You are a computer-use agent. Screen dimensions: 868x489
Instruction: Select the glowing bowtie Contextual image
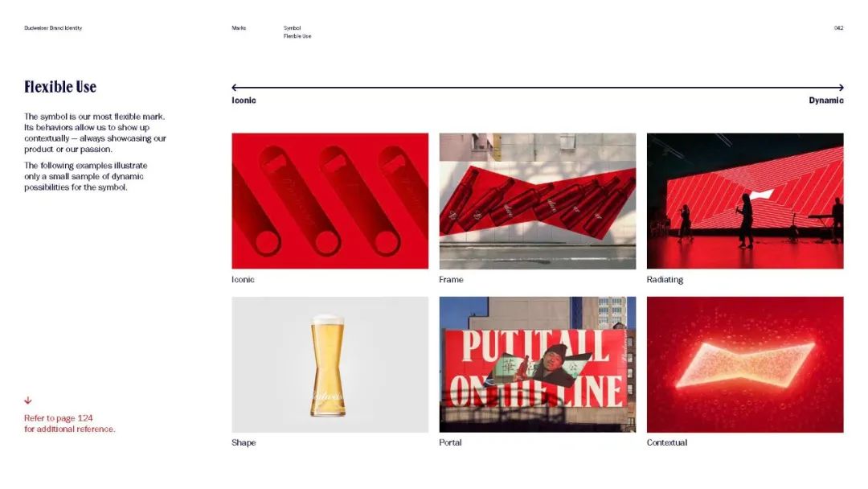(745, 364)
